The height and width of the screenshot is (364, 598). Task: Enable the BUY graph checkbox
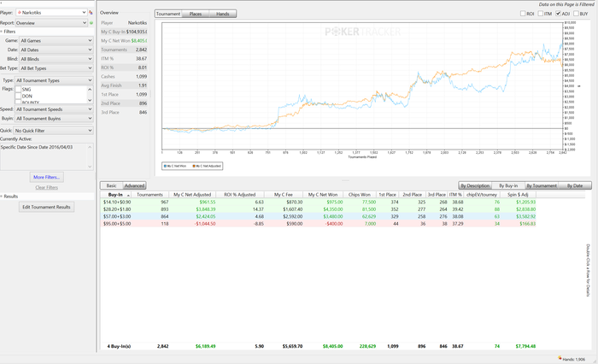[x=576, y=14]
